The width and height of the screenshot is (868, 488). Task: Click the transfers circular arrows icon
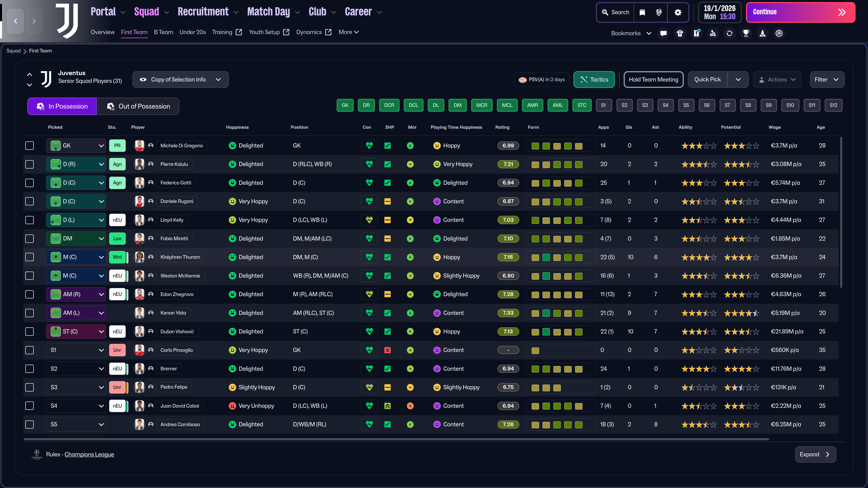[x=729, y=33]
